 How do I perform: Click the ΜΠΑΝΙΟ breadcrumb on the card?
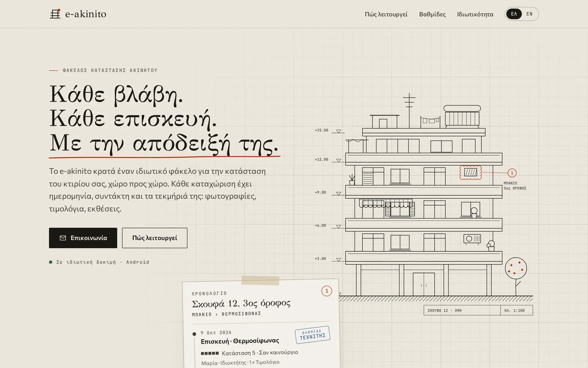pyautogui.click(x=202, y=315)
